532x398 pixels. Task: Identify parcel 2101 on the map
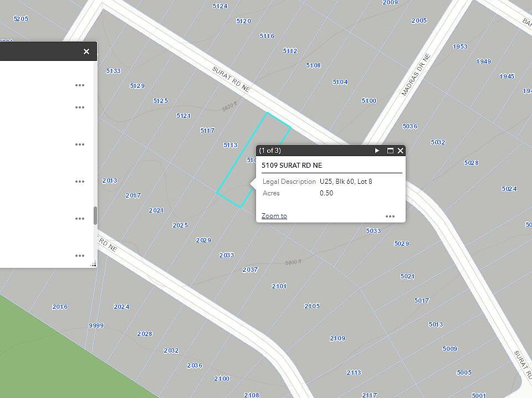click(279, 287)
